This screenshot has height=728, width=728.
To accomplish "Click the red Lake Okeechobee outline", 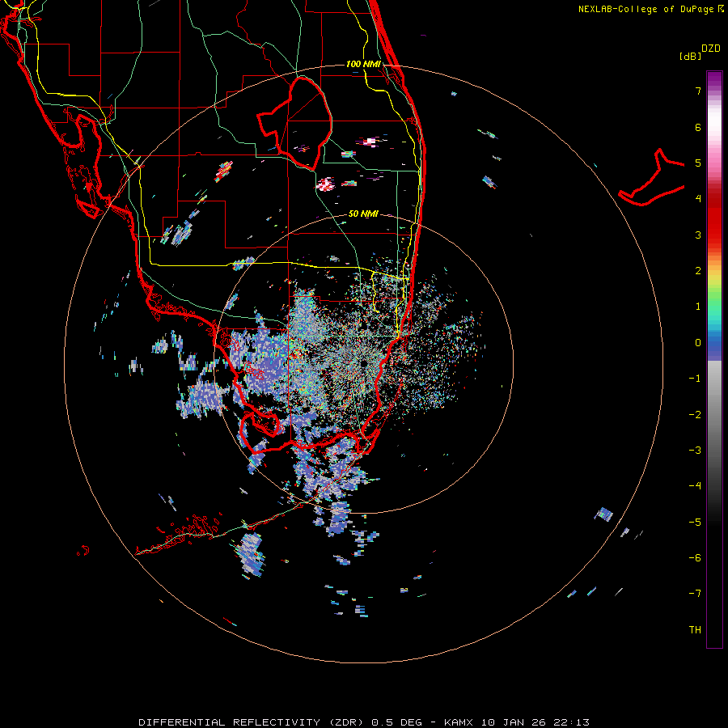I will click(294, 123).
